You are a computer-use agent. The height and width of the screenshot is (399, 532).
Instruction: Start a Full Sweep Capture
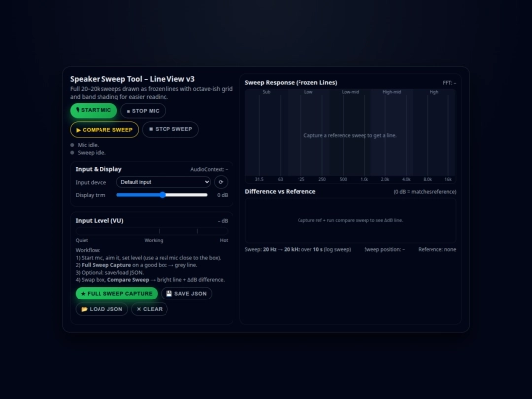point(116,294)
